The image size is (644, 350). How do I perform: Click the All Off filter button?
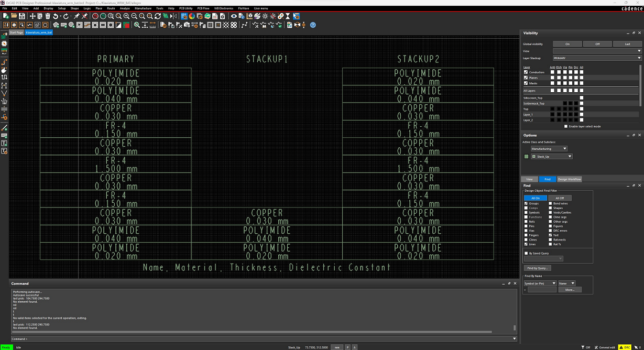point(560,198)
